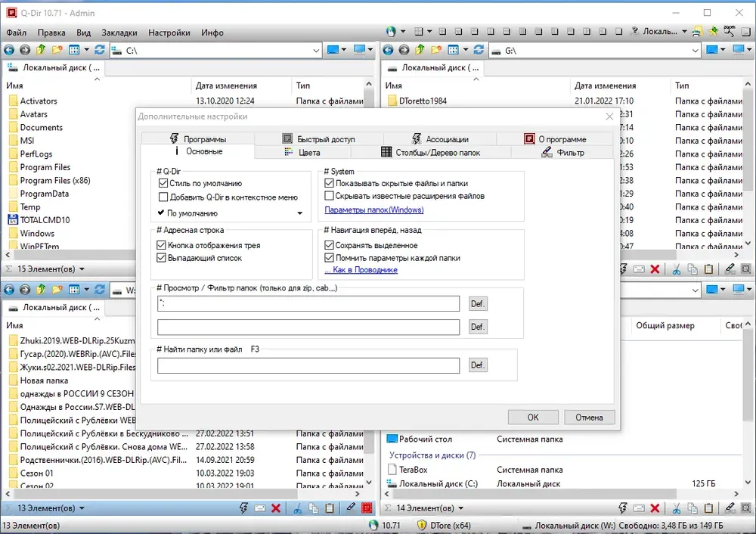
Task: Click red X delete icon in top-right pane status bar
Action: pos(655,269)
